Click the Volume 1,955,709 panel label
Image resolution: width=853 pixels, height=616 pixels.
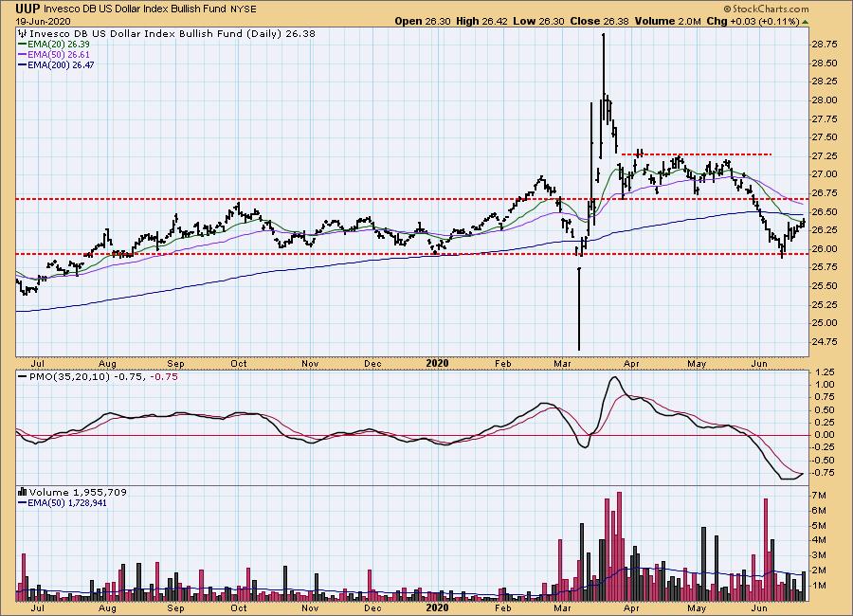(x=78, y=492)
